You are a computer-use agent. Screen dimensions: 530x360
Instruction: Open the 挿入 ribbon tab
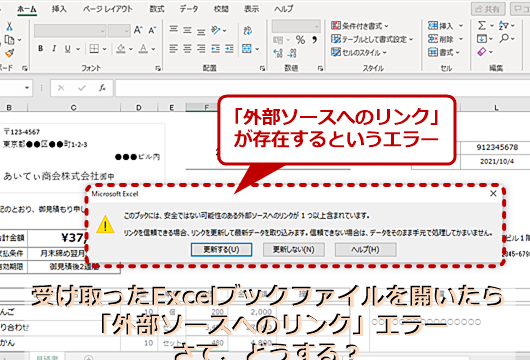point(59,9)
